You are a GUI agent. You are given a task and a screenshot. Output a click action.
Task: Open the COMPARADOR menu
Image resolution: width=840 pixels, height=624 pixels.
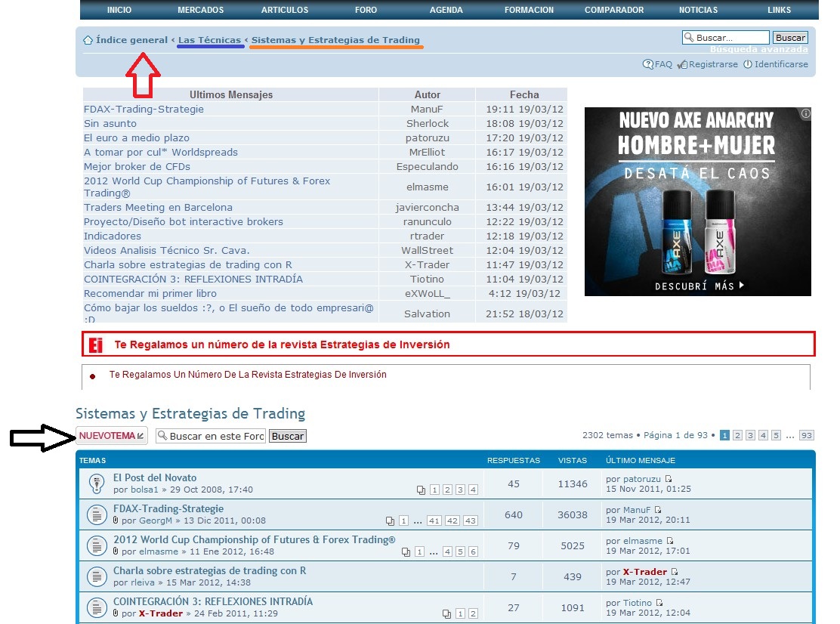(x=614, y=10)
